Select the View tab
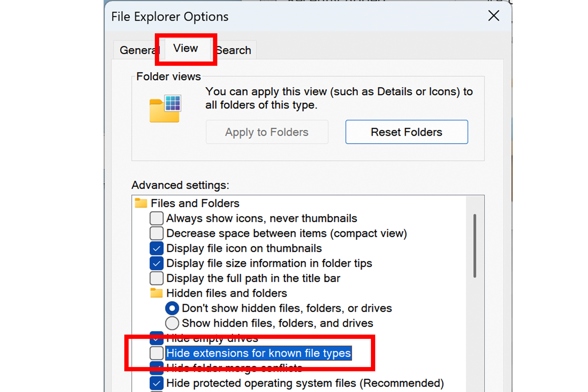The height and width of the screenshot is (392, 588). coord(185,48)
